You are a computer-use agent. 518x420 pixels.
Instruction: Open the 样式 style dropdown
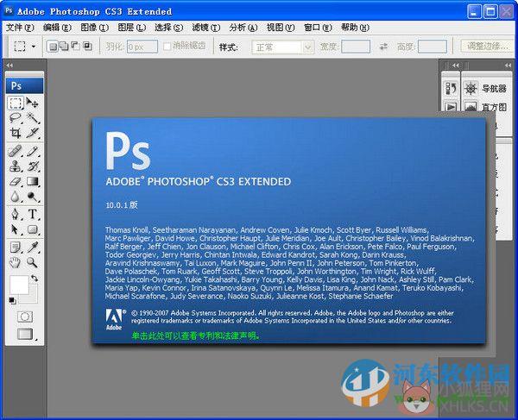click(x=282, y=47)
